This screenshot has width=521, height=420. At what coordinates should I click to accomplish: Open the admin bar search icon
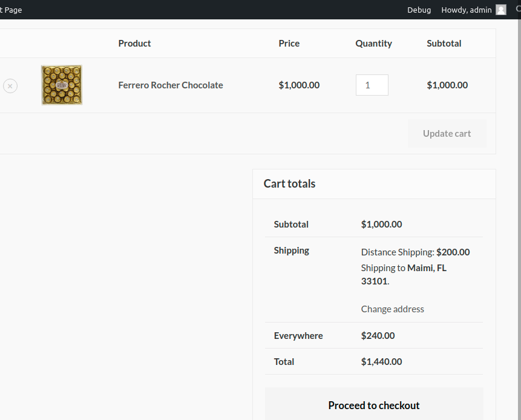tap(518, 10)
